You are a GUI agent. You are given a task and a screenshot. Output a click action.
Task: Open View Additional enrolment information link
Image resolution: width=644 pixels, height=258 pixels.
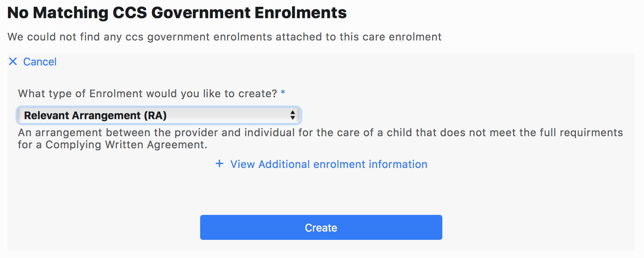point(328,164)
